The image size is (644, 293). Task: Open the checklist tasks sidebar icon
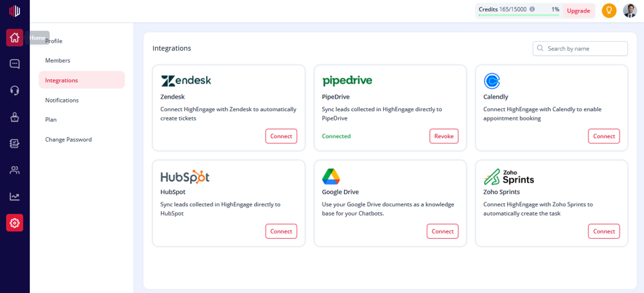(15, 144)
